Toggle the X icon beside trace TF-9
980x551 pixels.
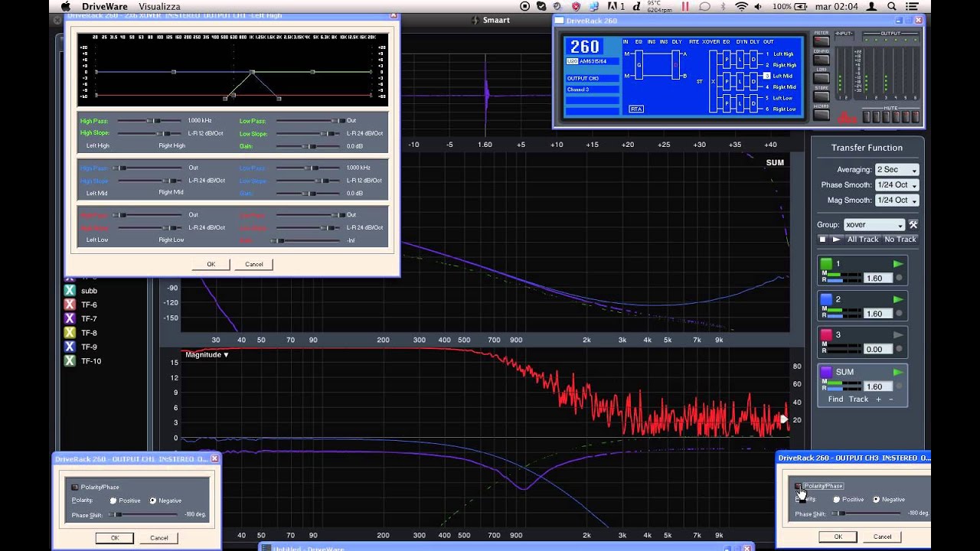[x=70, y=347]
